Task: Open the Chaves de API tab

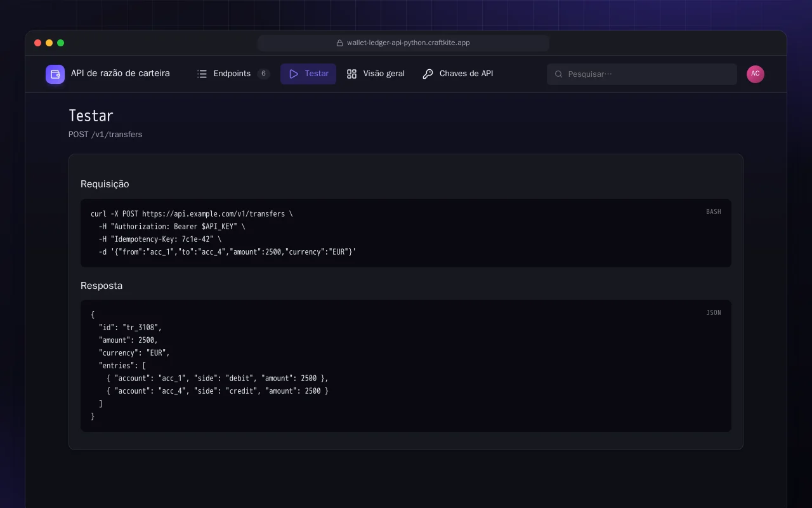Action: pyautogui.click(x=458, y=74)
